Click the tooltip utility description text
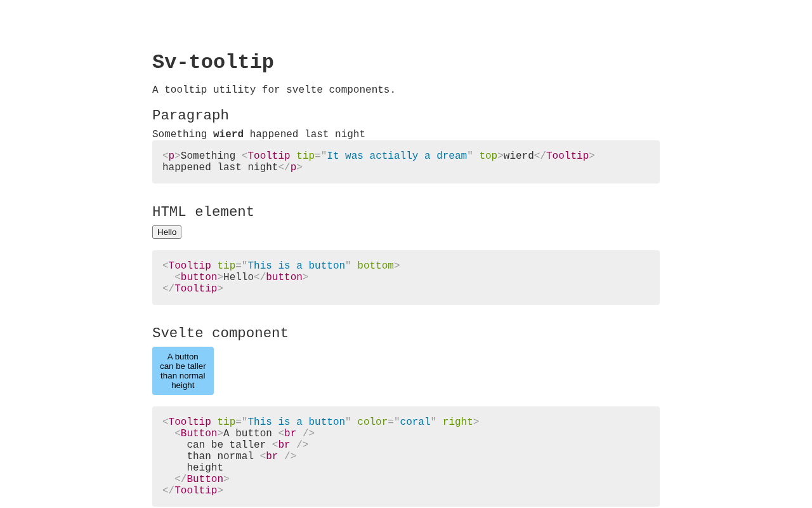The width and height of the screenshot is (812, 508). pyautogui.click(x=274, y=90)
